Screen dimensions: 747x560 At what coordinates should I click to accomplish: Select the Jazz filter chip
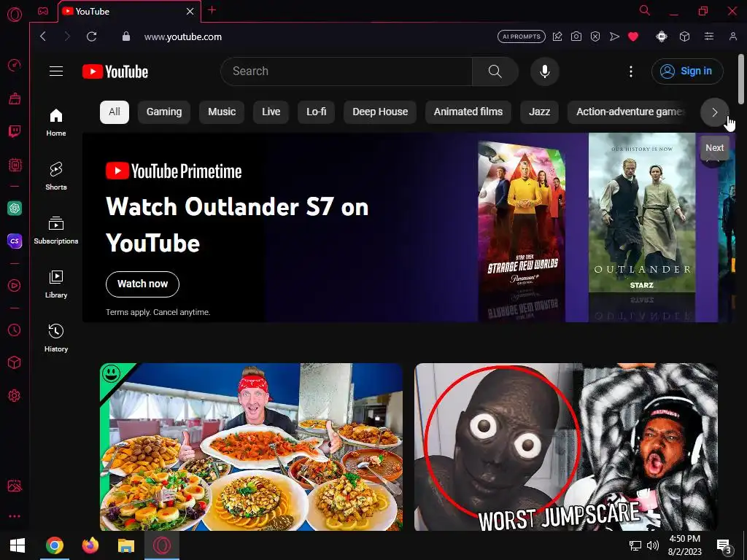(x=539, y=112)
